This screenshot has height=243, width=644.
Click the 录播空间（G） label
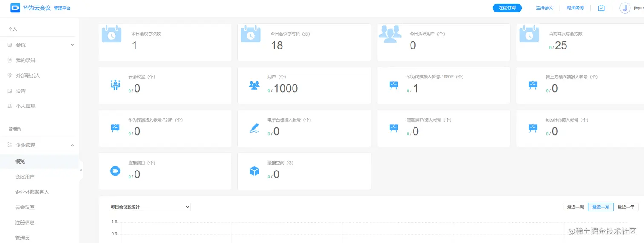(x=281, y=163)
